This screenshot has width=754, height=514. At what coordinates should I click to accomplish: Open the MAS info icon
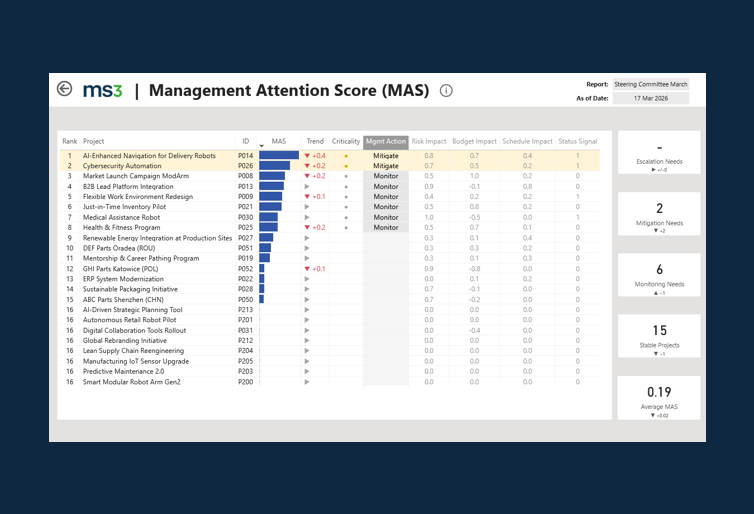446,90
